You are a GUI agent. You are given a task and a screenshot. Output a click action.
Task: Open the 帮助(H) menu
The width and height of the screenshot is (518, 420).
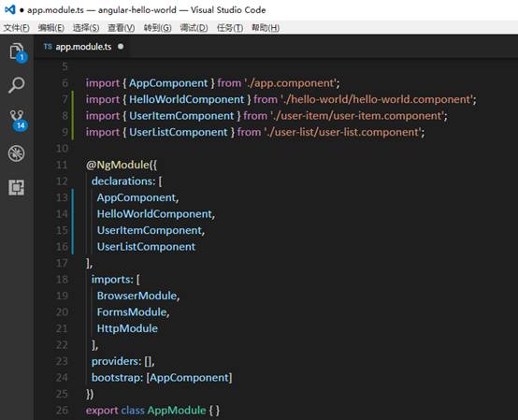pyautogui.click(x=266, y=28)
